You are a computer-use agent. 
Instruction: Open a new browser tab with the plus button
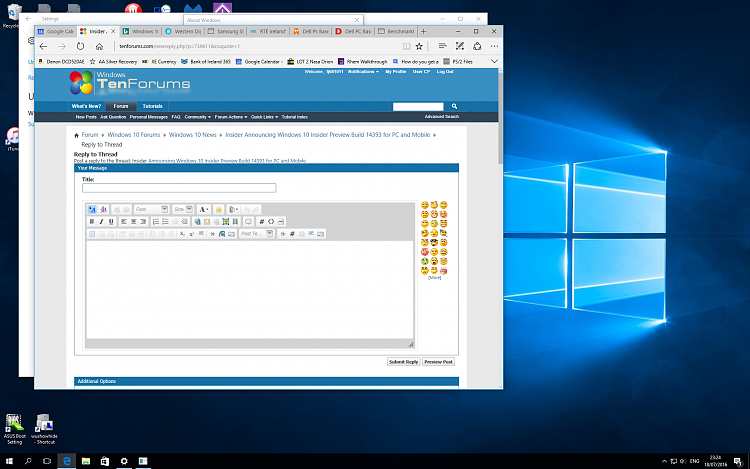coord(423,32)
